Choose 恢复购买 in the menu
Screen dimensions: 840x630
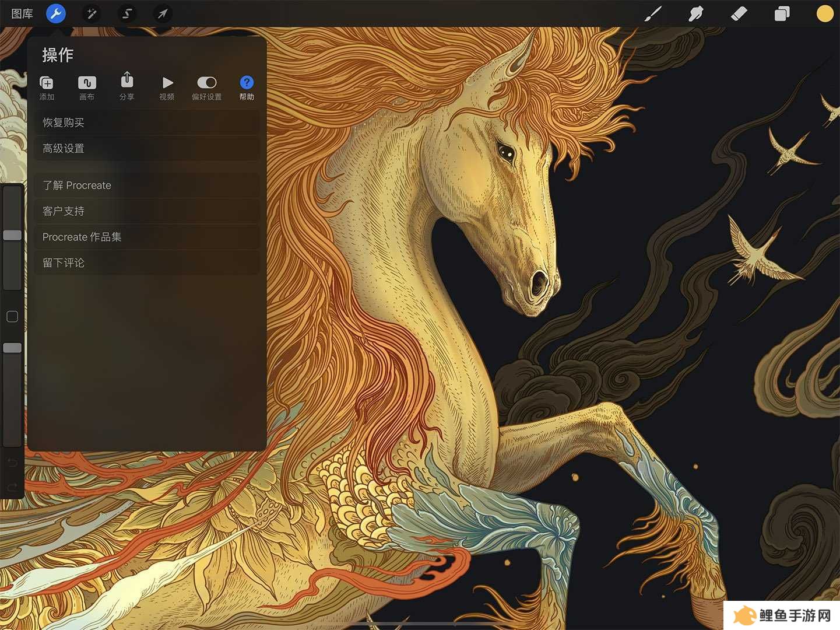point(147,123)
